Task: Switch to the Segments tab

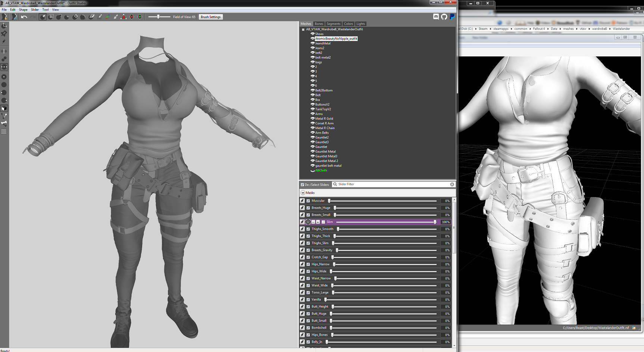Action: click(x=333, y=24)
